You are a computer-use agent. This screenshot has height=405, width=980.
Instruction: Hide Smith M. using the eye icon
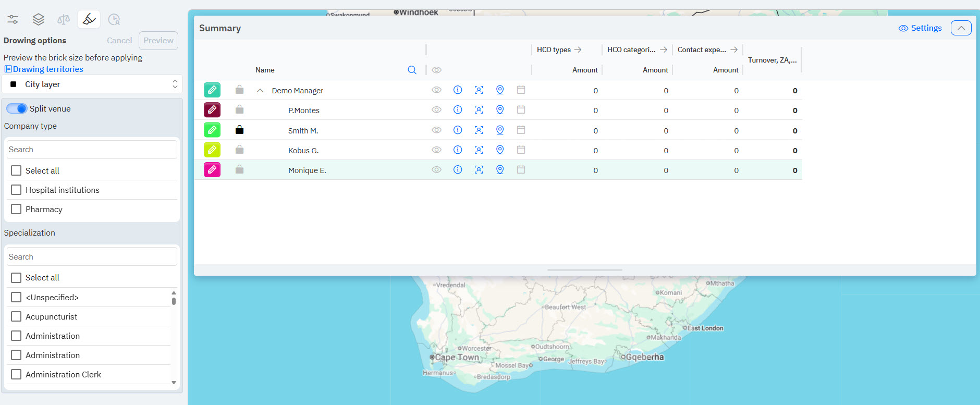pos(436,130)
